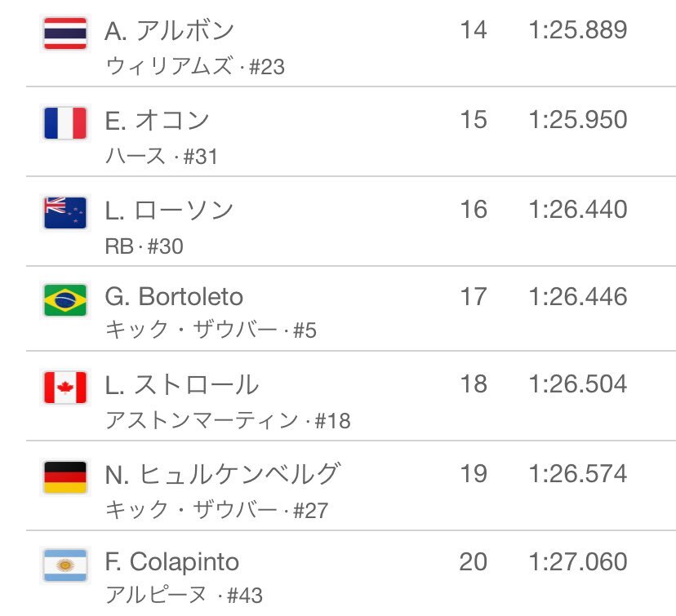Tap the Argentina flag icon beside F. Colapinto

[65, 565]
